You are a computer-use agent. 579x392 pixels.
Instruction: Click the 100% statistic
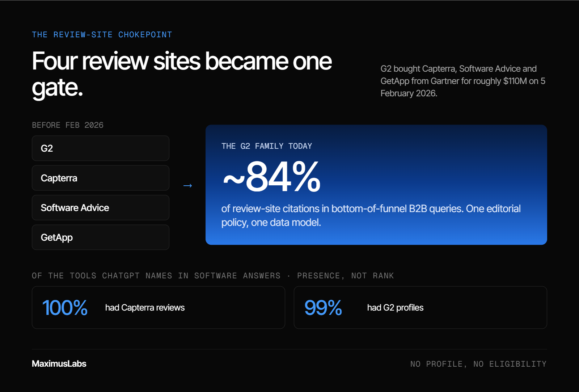point(65,308)
